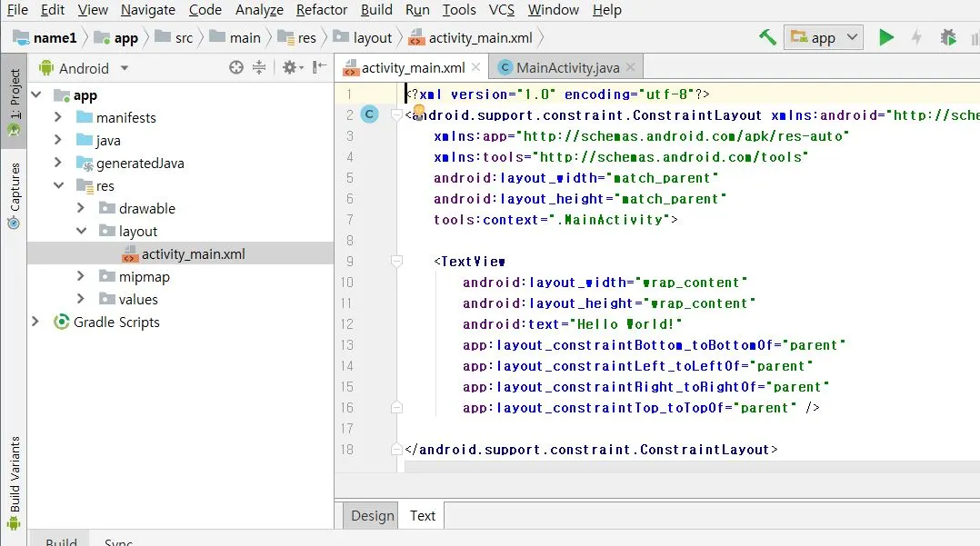Hide the project tool window
The height and width of the screenshot is (546, 980).
point(319,67)
